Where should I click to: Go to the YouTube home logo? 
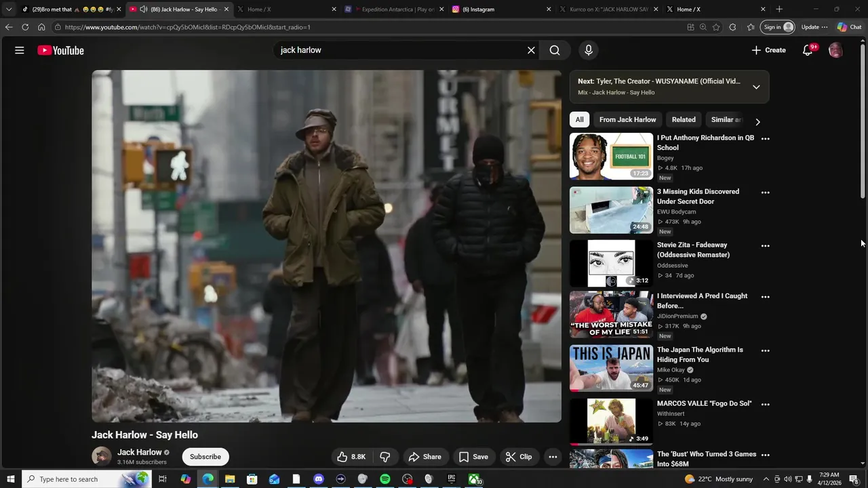60,50
